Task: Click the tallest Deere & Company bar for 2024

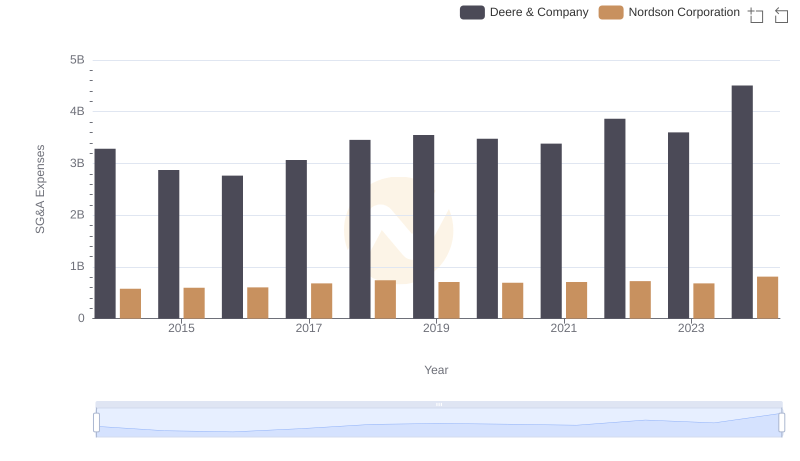Action: (x=742, y=202)
